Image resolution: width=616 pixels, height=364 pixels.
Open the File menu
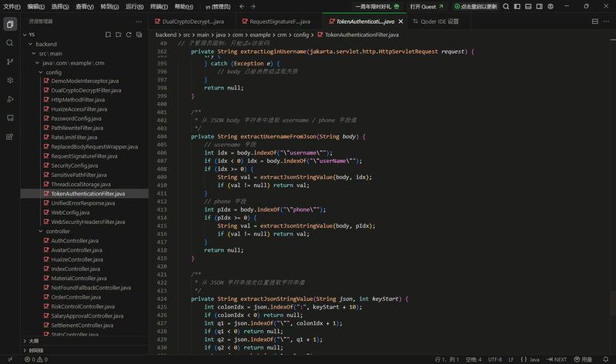(x=12, y=6)
